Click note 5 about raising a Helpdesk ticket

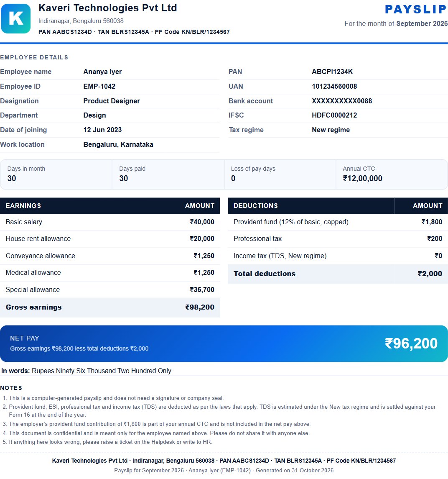(x=110, y=442)
